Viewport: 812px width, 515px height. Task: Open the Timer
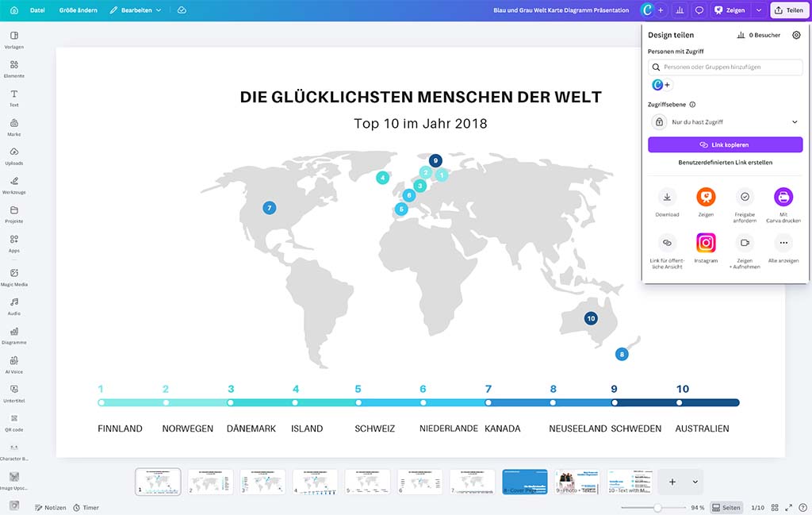point(86,508)
